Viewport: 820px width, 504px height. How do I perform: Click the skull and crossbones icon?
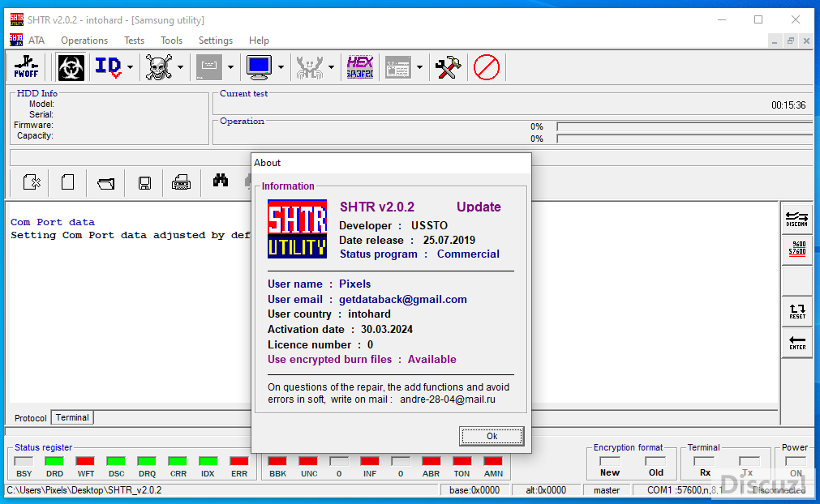coord(158,67)
